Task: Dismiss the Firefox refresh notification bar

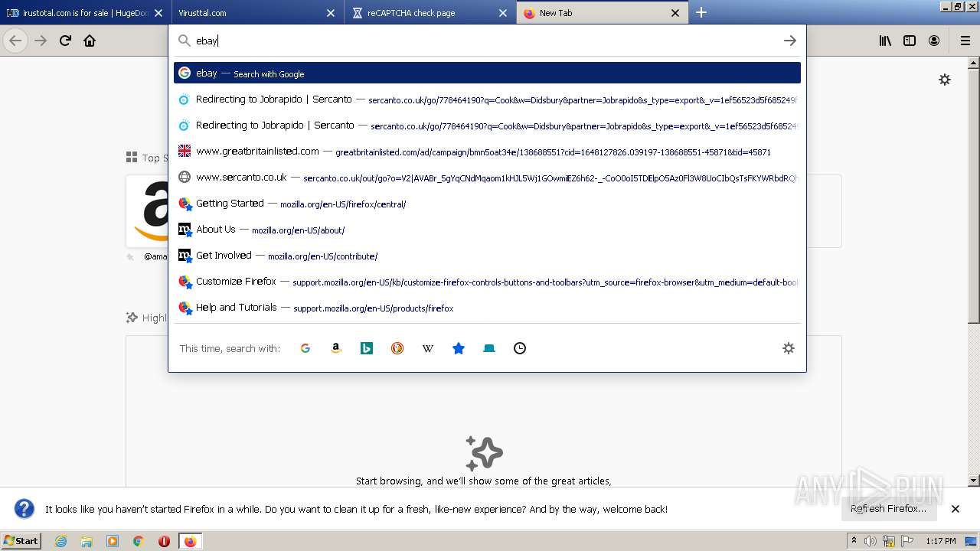Action: (x=955, y=509)
